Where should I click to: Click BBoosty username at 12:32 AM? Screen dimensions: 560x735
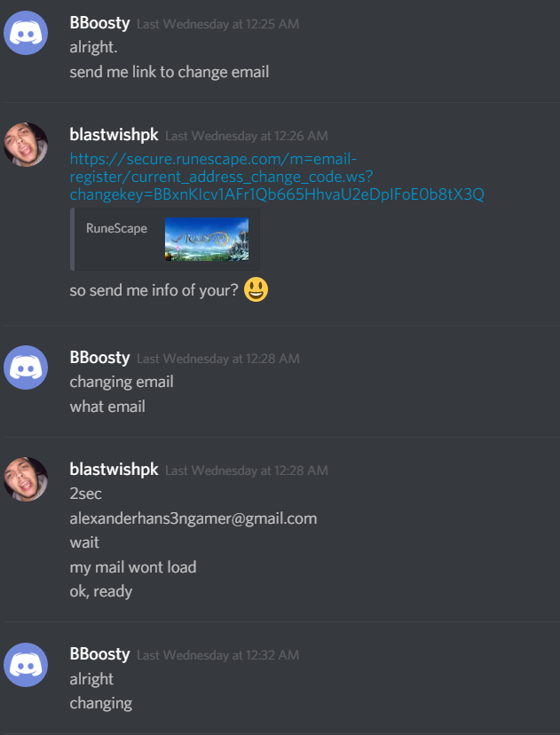[99, 654]
